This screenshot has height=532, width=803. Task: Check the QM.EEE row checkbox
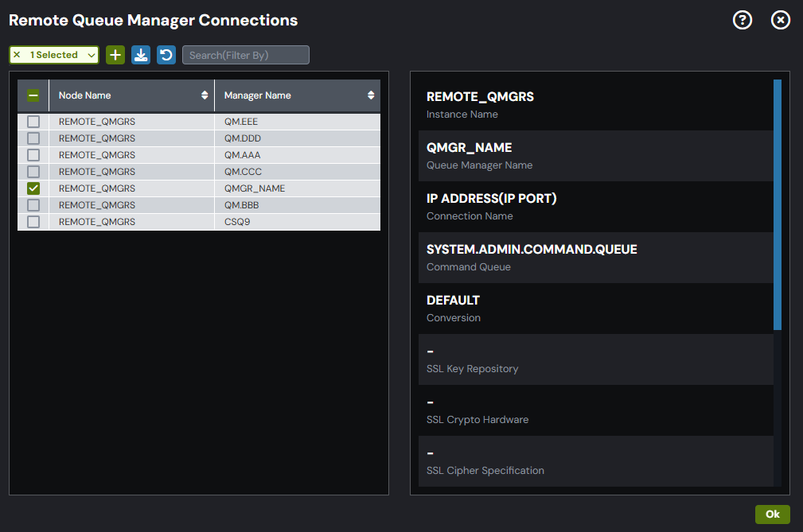33,122
